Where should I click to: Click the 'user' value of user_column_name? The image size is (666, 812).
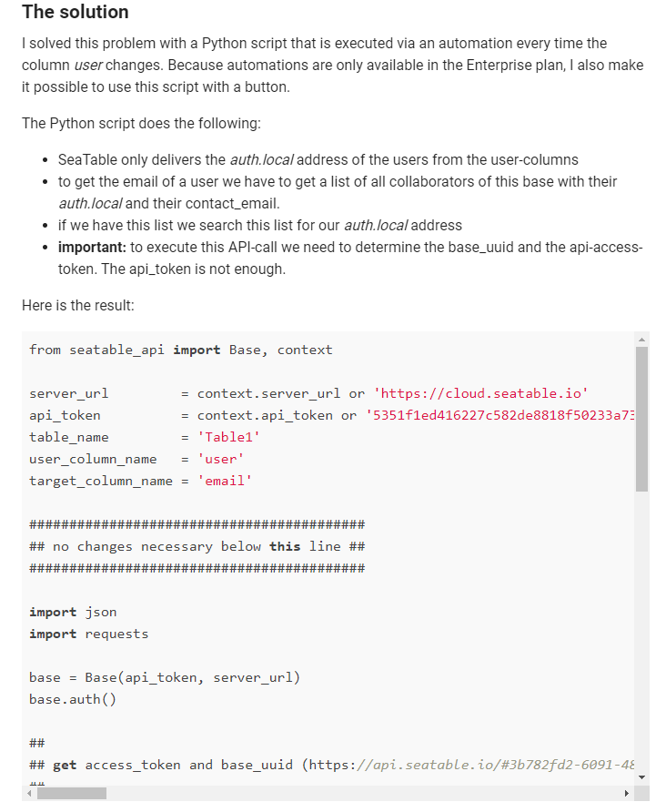(220, 459)
